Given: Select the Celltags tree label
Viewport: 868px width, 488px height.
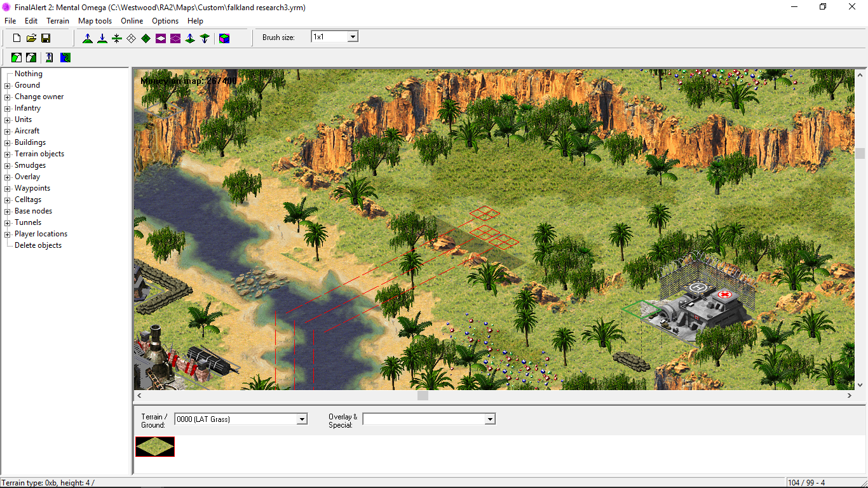Looking at the screenshot, I should click(28, 200).
